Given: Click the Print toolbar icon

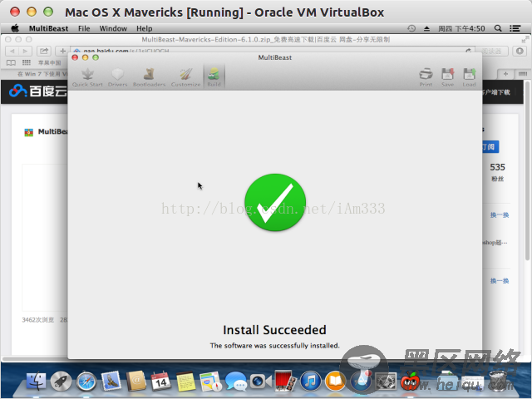Looking at the screenshot, I should coord(426,77).
